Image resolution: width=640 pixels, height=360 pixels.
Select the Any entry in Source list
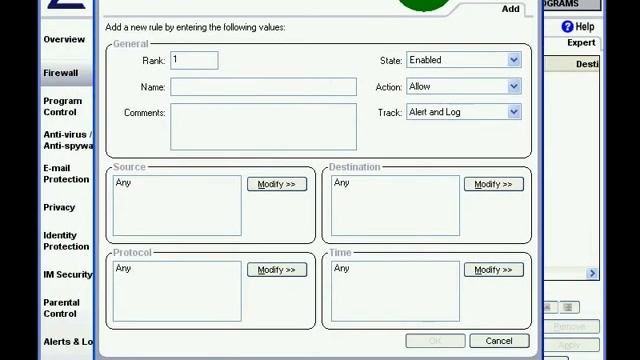[123, 183]
